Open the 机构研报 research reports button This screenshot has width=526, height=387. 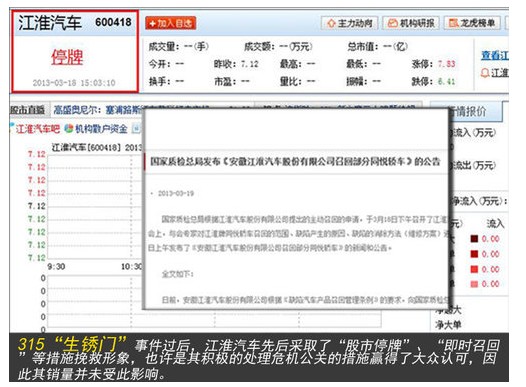pyautogui.click(x=411, y=23)
